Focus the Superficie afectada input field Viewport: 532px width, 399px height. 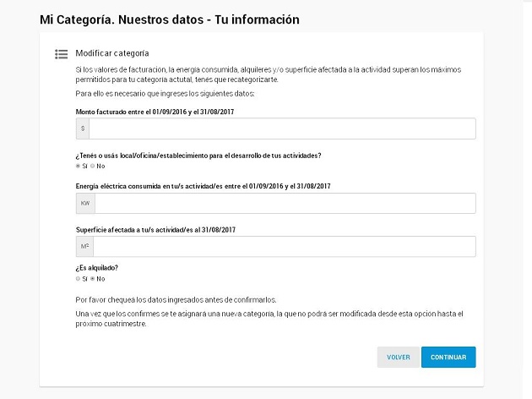tap(284, 247)
